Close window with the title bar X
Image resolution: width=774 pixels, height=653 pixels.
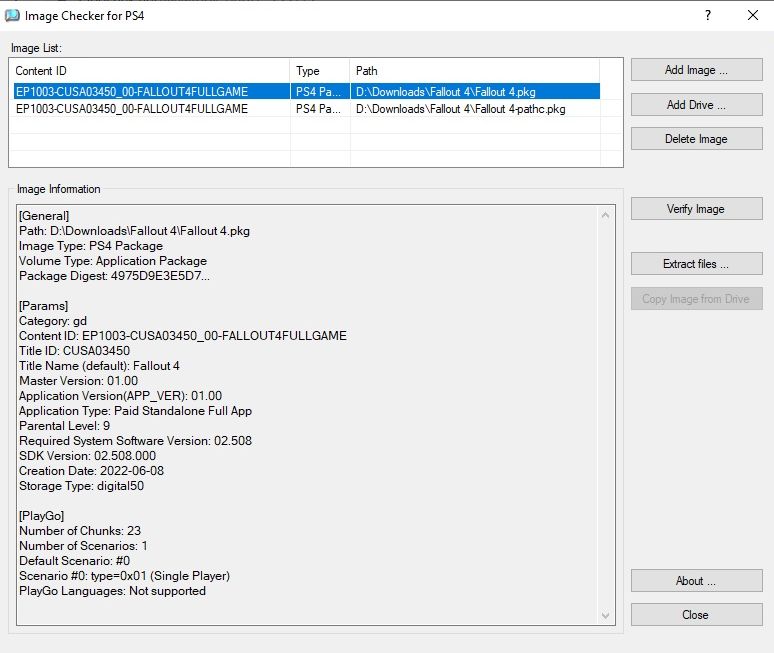click(753, 15)
